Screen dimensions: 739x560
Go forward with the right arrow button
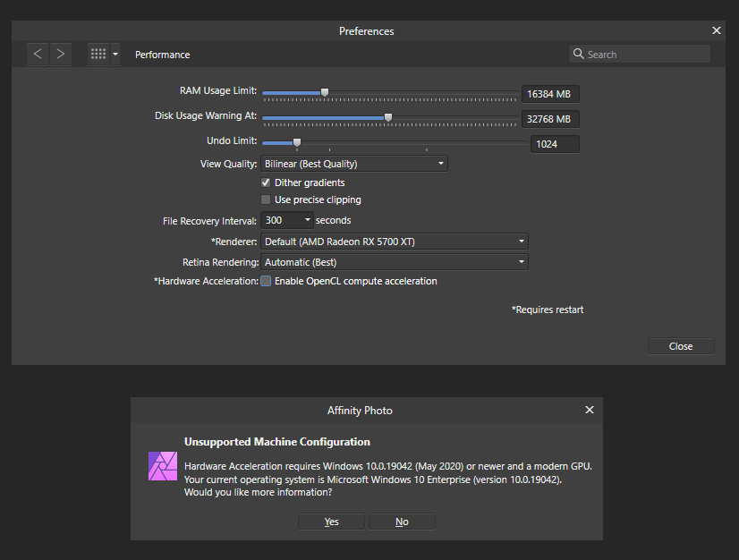(60, 55)
